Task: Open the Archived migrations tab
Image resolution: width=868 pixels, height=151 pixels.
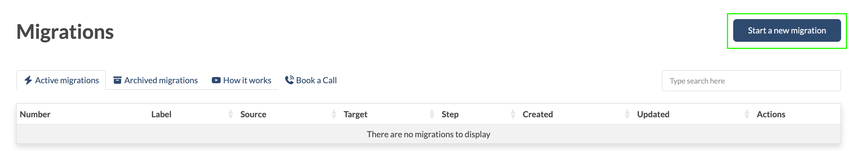Action: tap(161, 80)
